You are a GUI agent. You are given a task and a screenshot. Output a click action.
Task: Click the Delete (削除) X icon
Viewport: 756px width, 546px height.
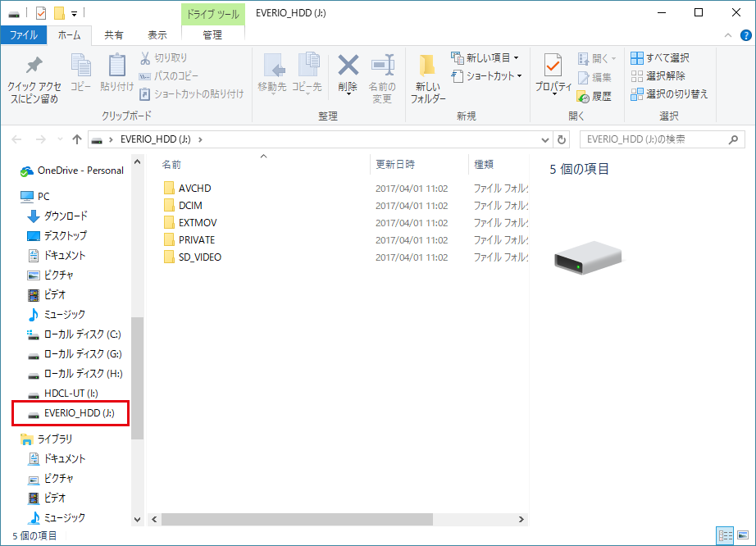(348, 66)
